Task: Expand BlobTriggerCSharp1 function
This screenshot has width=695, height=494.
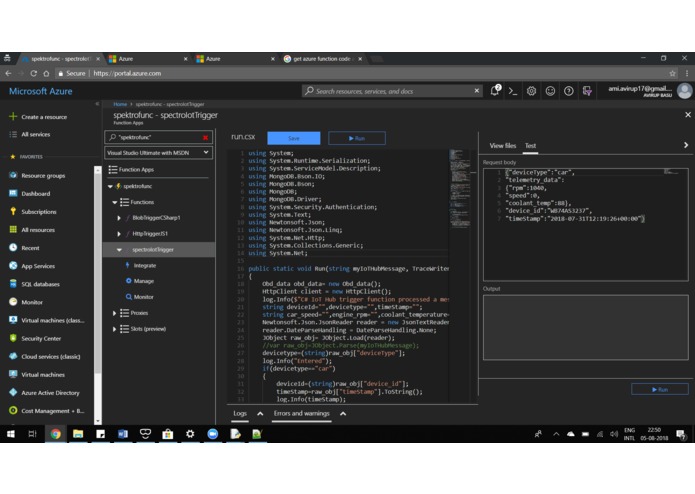Action: point(119,218)
